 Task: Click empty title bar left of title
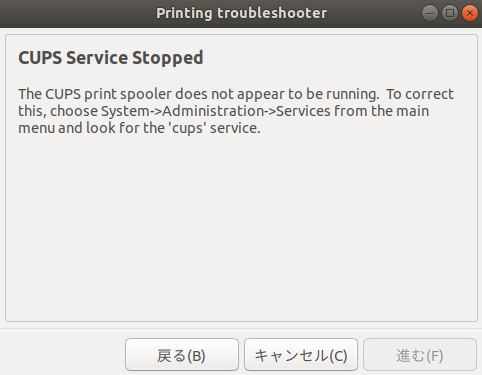[77, 14]
